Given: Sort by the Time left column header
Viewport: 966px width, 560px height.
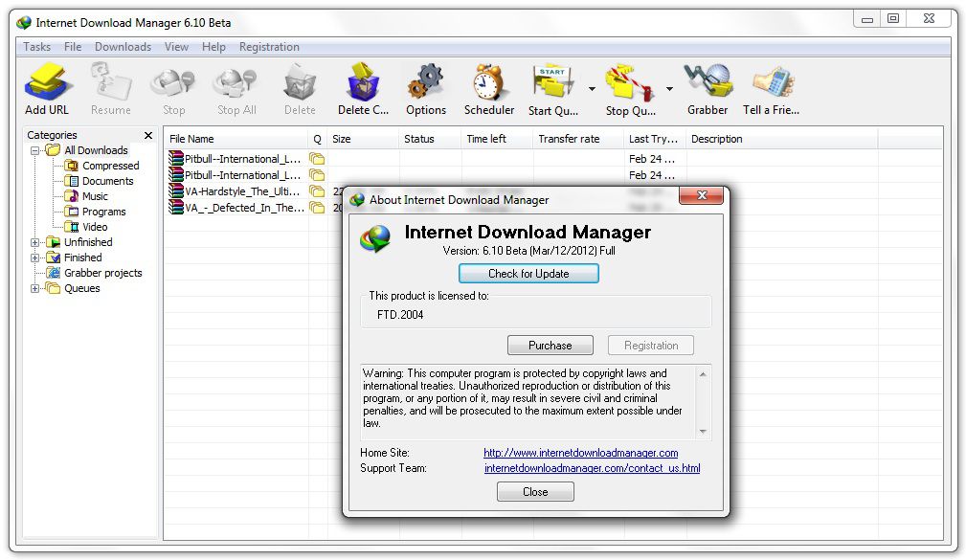Looking at the screenshot, I should [x=497, y=139].
